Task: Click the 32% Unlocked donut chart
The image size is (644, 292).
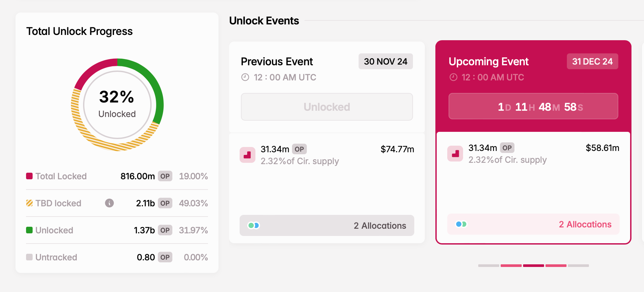Action: click(x=117, y=105)
